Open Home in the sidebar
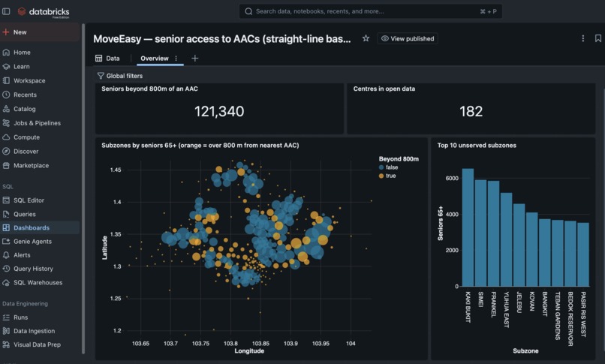 [x=40, y=53]
